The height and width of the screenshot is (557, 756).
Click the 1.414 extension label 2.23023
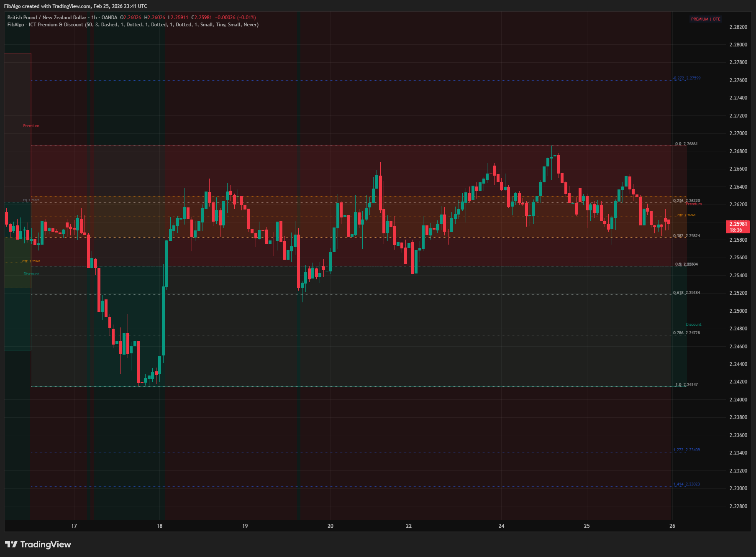(686, 484)
